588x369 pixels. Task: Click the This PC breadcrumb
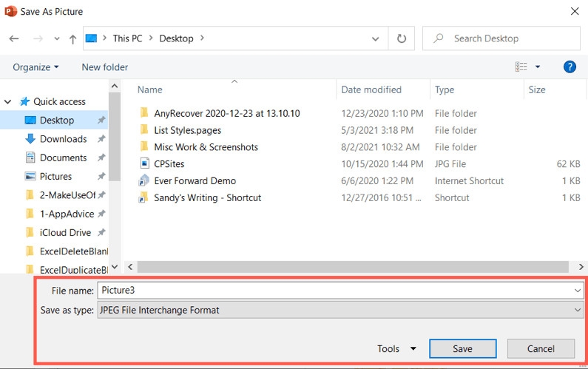click(127, 38)
